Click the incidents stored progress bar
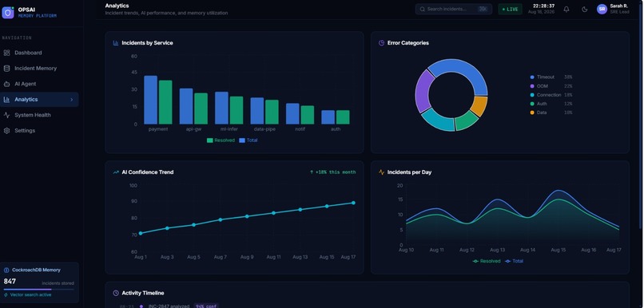 pos(39,290)
